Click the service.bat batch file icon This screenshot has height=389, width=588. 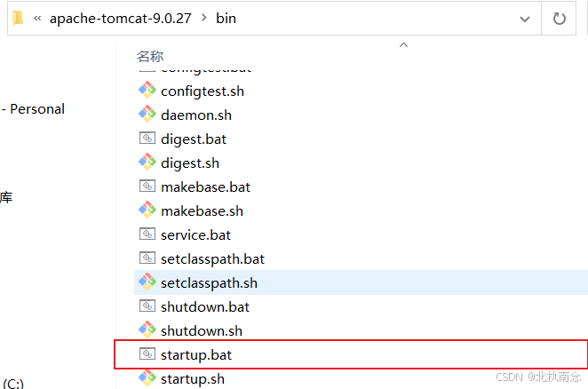coord(147,234)
